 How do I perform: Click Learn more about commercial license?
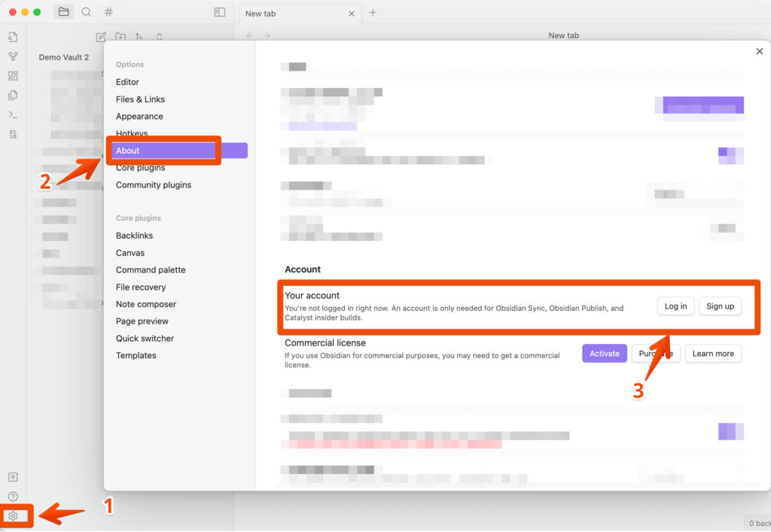point(713,353)
